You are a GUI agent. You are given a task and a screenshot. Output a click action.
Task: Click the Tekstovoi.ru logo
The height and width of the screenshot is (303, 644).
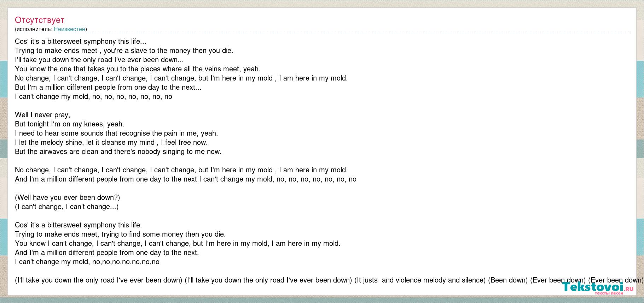(x=598, y=288)
